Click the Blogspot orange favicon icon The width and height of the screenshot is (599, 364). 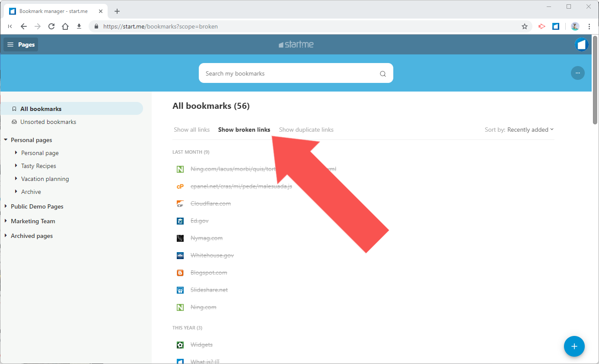[180, 273]
